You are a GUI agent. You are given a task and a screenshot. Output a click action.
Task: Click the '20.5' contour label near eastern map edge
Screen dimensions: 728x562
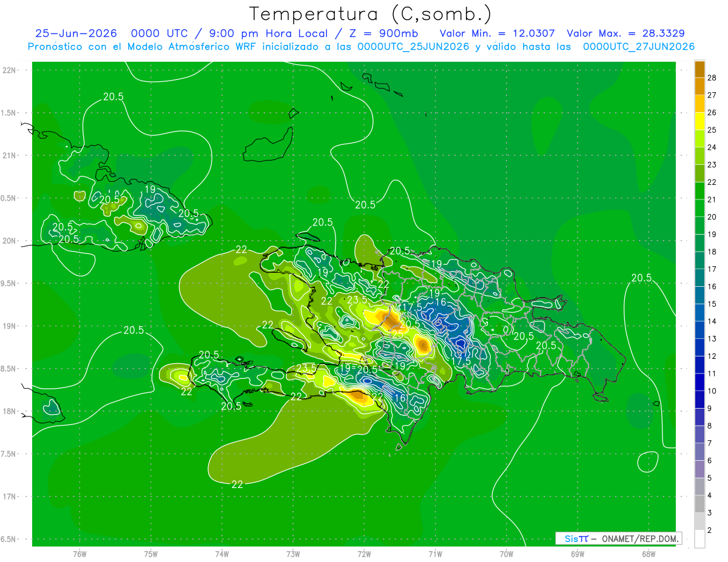click(641, 278)
